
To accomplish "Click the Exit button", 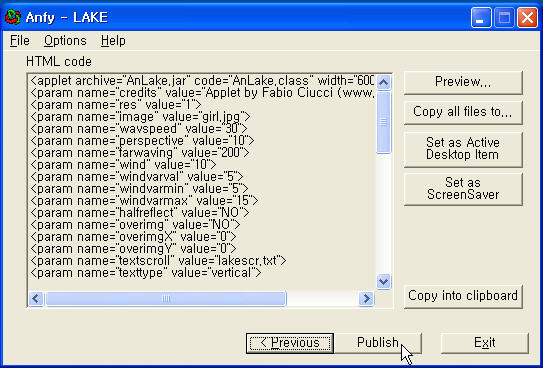I will (x=484, y=343).
